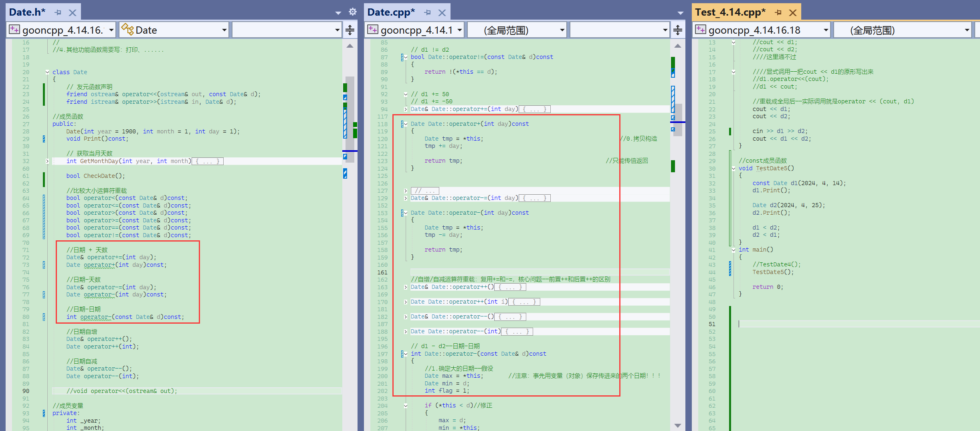
Task: Click the Date.h vertical scrollbar thumb
Action: point(350,119)
